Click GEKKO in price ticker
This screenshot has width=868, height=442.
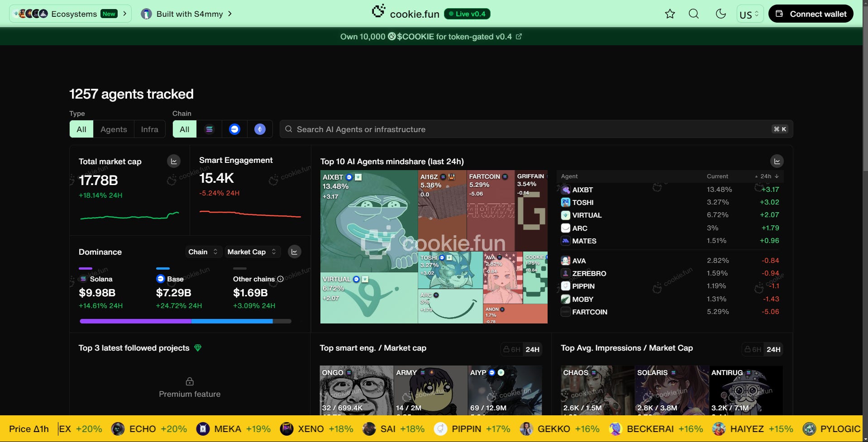point(559,429)
